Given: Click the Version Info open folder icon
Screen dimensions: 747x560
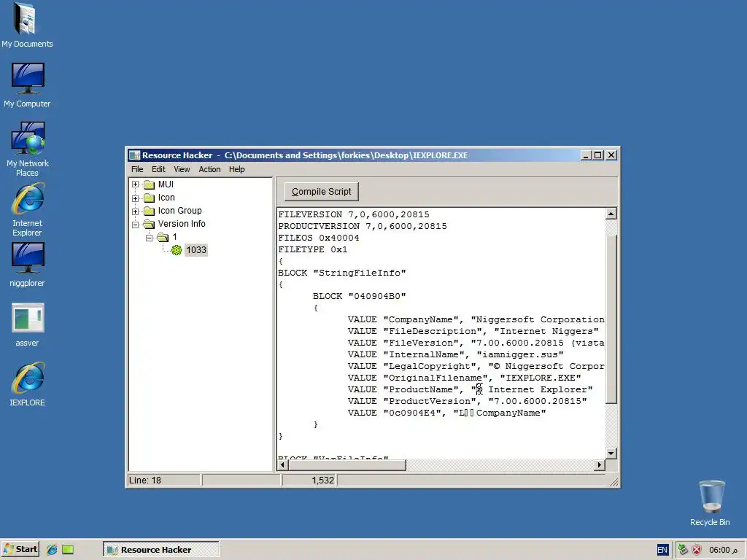Looking at the screenshot, I should [x=149, y=224].
